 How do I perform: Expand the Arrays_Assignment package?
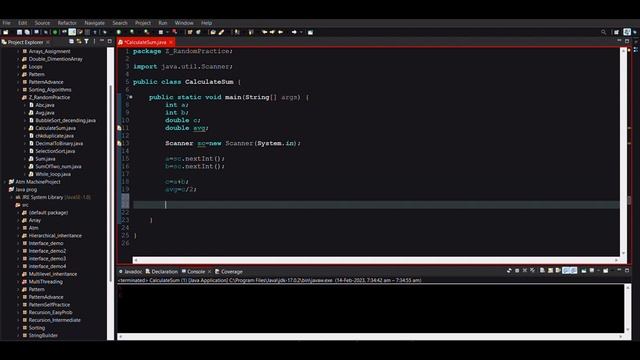(x=18, y=51)
